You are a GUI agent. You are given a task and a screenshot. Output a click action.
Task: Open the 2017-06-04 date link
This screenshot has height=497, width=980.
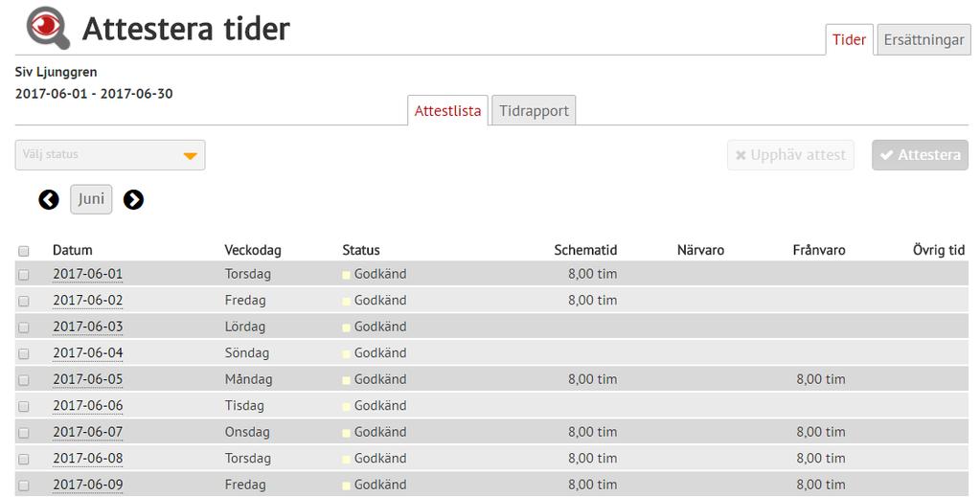point(87,352)
